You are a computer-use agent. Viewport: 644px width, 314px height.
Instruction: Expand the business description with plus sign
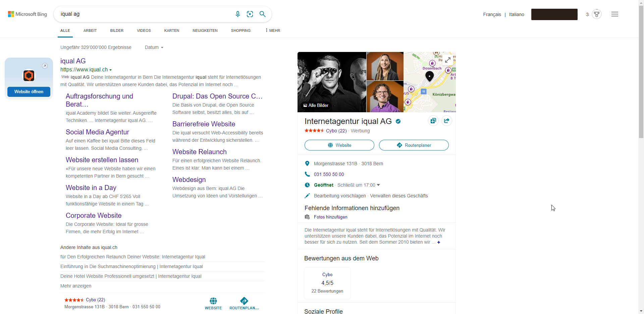pos(439,242)
